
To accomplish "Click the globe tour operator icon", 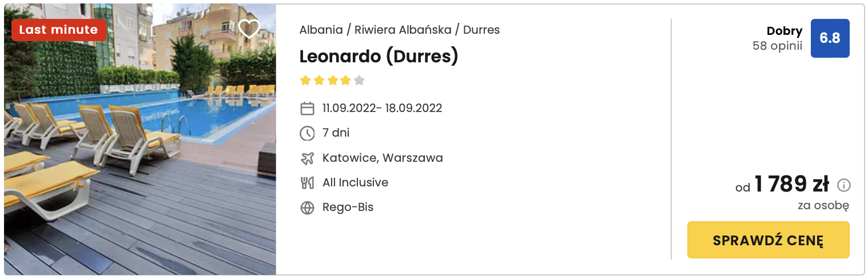I will [307, 208].
